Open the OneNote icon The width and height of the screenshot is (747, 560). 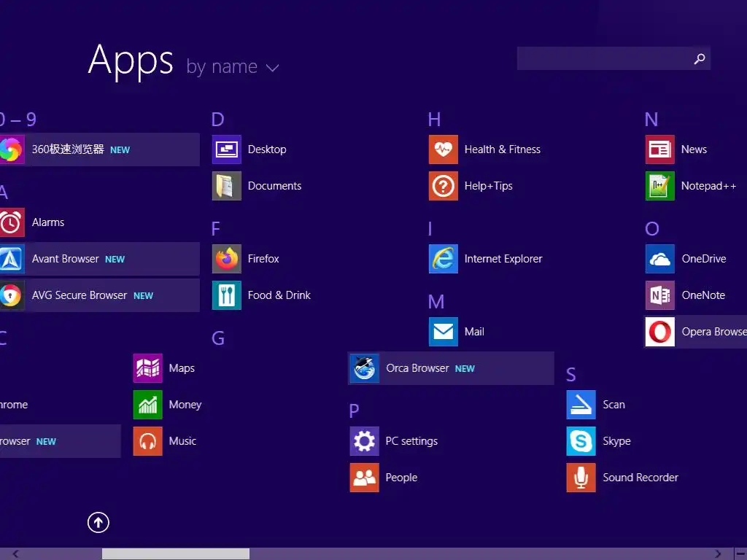point(660,295)
